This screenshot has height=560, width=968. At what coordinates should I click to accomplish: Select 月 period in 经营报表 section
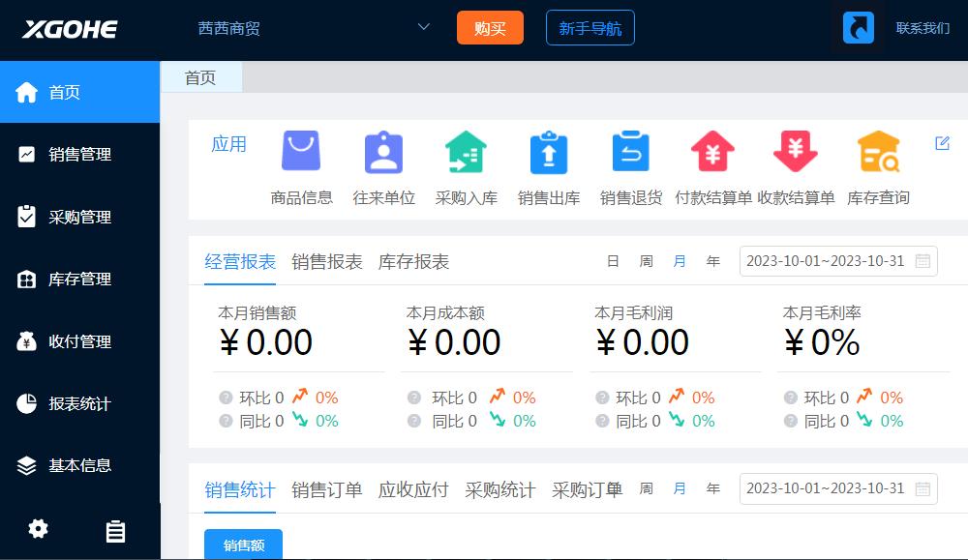[x=680, y=261]
